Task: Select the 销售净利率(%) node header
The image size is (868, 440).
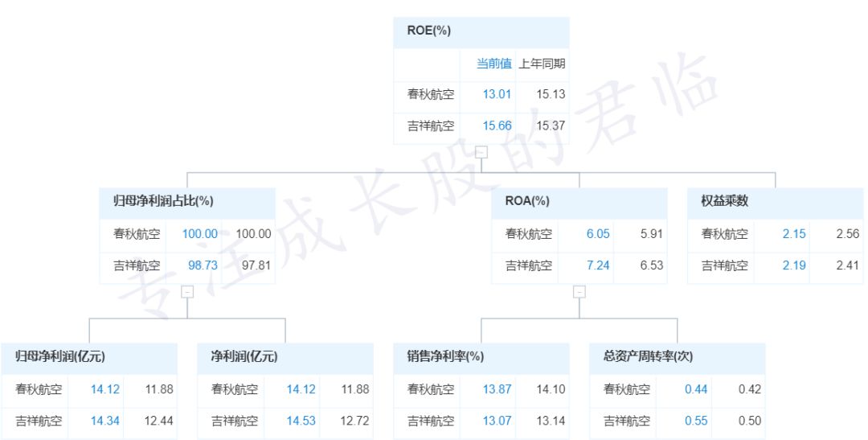Action: [444, 356]
